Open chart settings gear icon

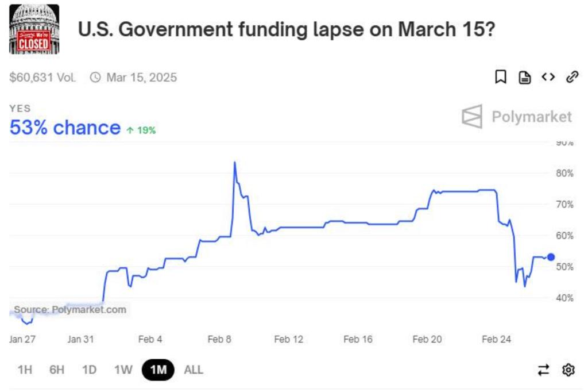tap(568, 370)
